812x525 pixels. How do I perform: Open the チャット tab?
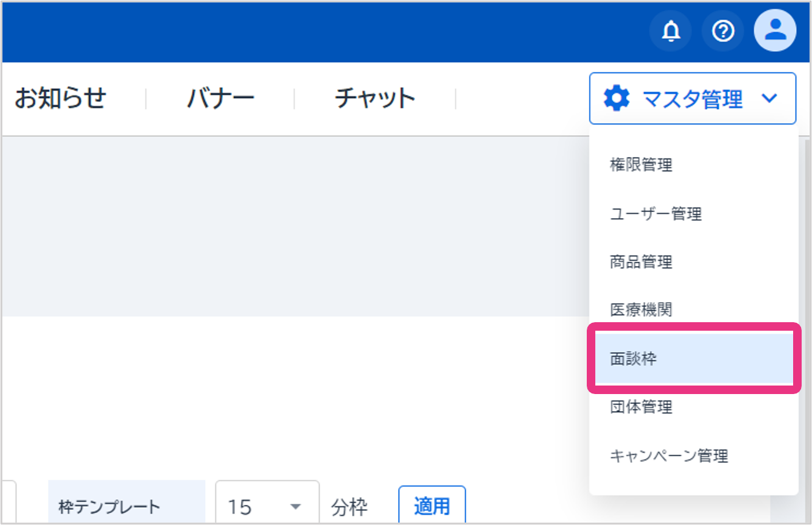pos(375,98)
